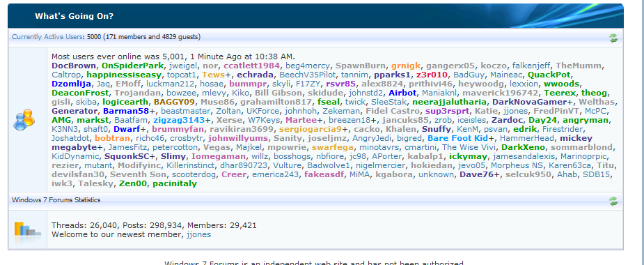Click the collapse icon beside Currently Active Users
644x265 pixels.
[x=613, y=38]
